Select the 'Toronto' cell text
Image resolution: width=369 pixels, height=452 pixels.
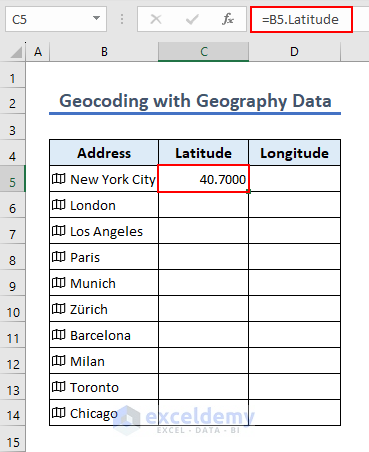tap(94, 387)
